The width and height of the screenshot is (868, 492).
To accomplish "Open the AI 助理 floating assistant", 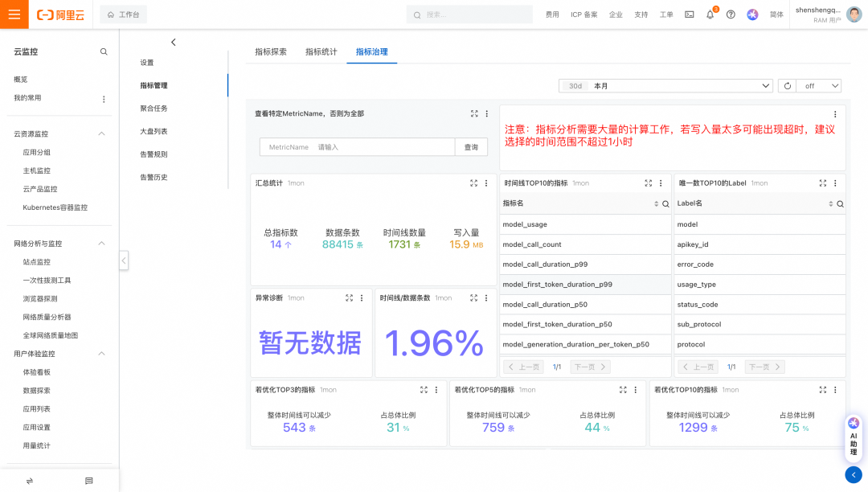I will click(x=853, y=437).
